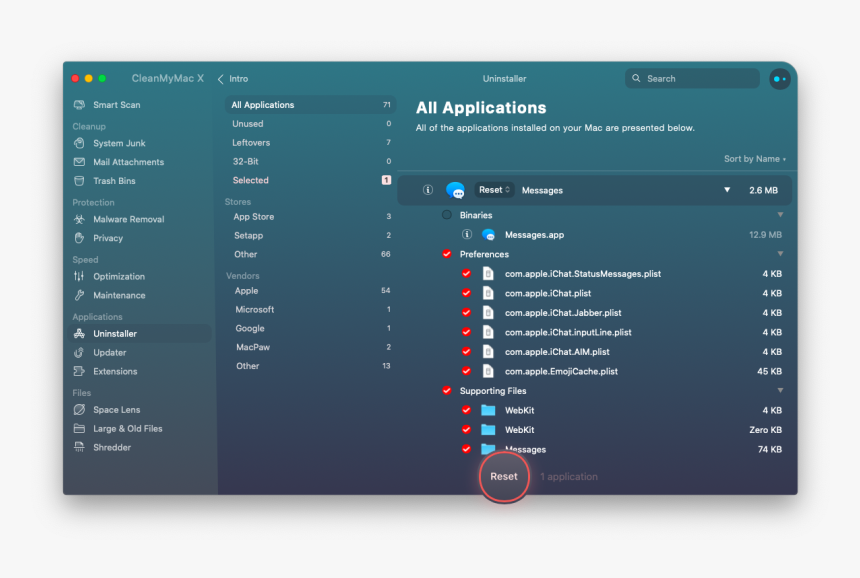This screenshot has height=578, width=860.
Task: Click file icon of com.apple.iChat.plist
Action: pos(488,293)
